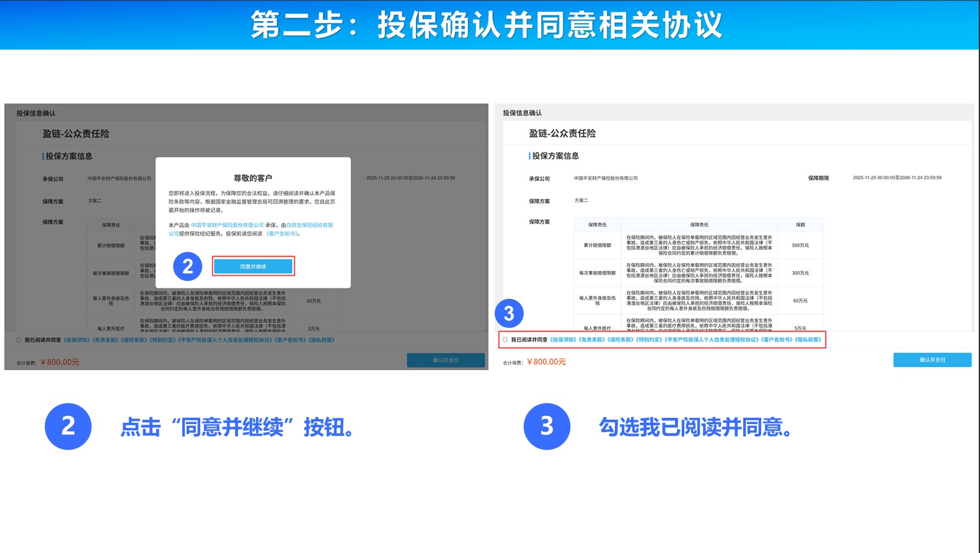Click the blue circle 2 badge beside 同意并继续
Image resolution: width=980 pixels, height=553 pixels.
coord(187,267)
